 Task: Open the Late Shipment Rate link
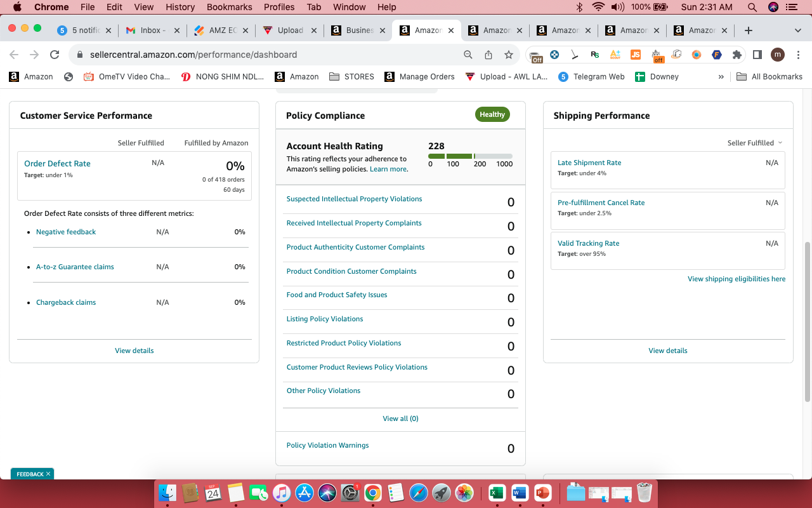click(589, 163)
